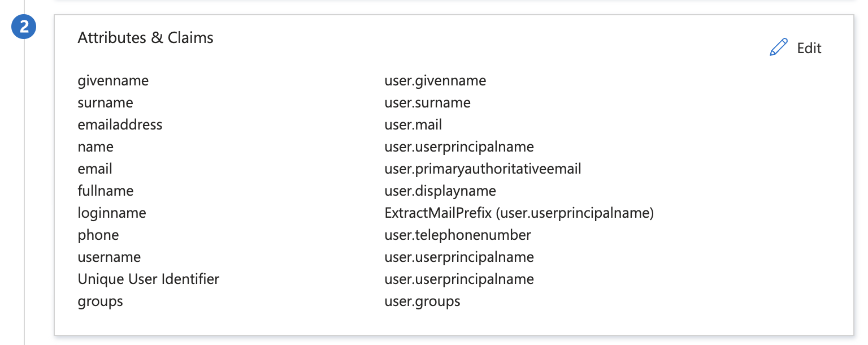Click the loginname claim label
Image resolution: width=868 pixels, height=345 pixels.
pos(112,213)
